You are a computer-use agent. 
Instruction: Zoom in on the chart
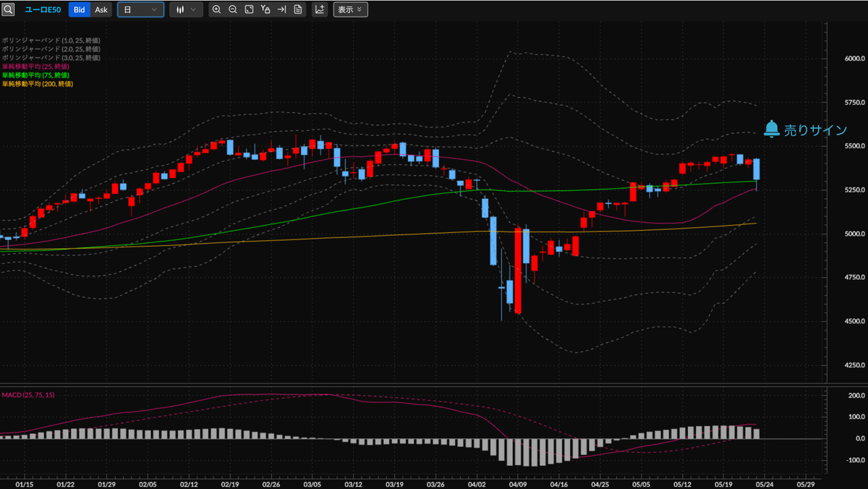point(216,9)
